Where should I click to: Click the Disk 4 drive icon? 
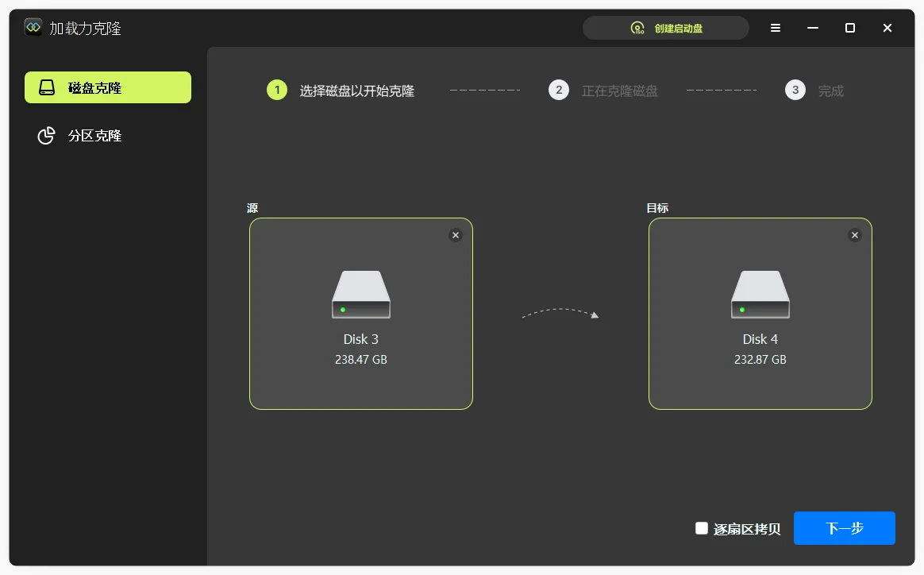tap(760, 295)
